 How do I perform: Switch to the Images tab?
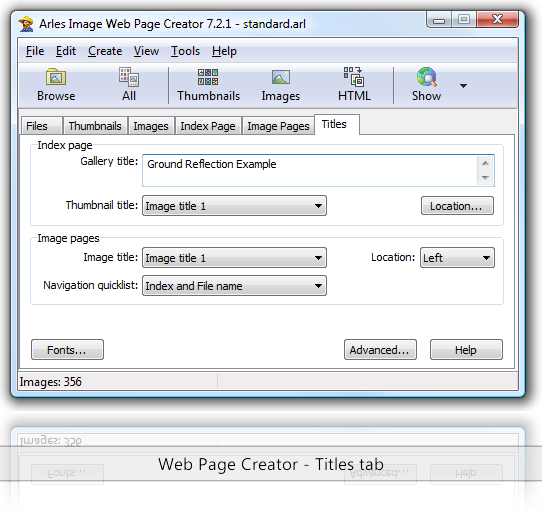[151, 126]
